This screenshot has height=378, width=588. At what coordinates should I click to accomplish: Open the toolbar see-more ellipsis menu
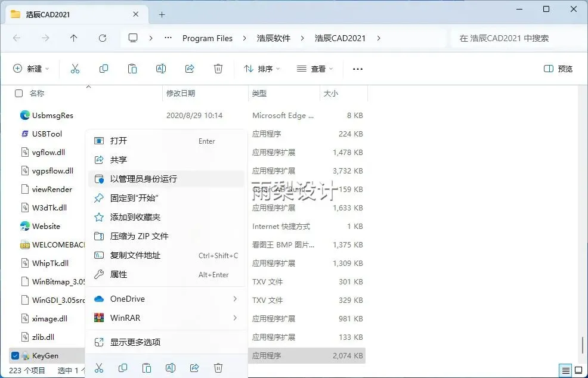[358, 69]
